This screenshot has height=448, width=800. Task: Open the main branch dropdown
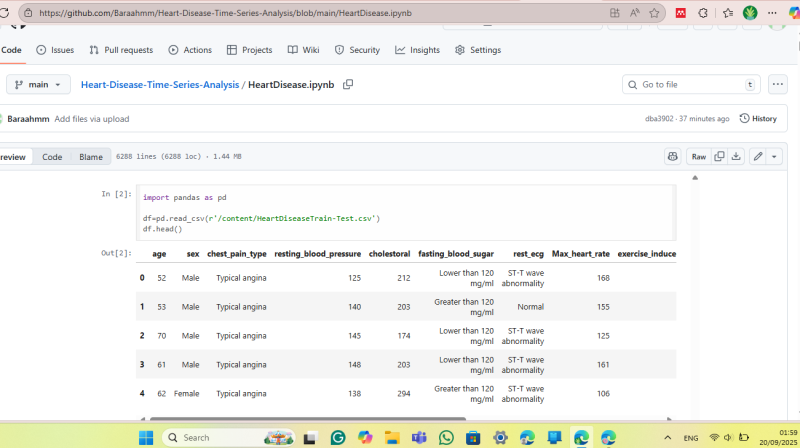click(x=39, y=85)
